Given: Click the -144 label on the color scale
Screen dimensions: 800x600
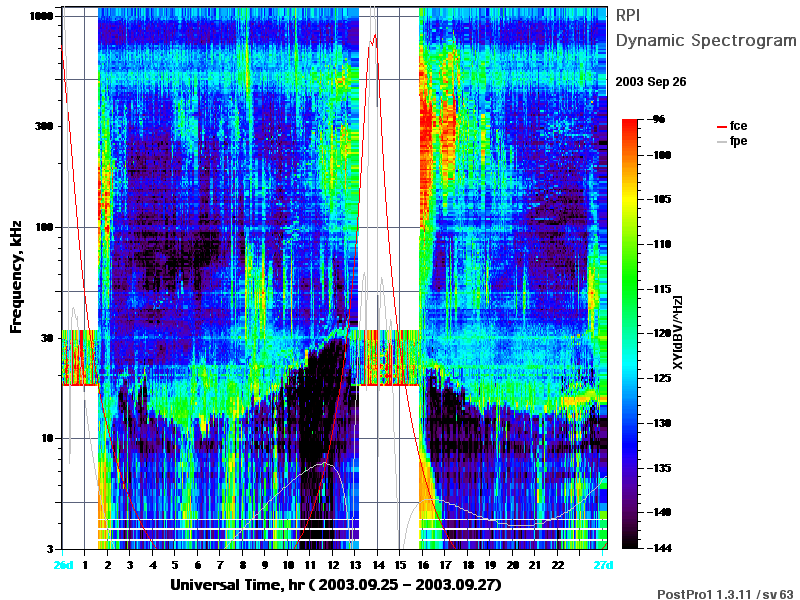Looking at the screenshot, I should tap(660, 548).
